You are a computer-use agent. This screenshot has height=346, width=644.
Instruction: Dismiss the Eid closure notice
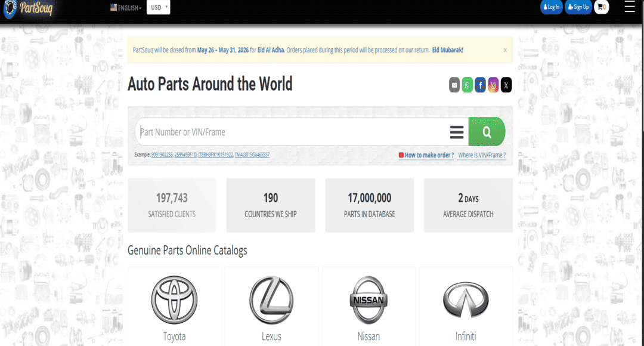click(x=505, y=50)
